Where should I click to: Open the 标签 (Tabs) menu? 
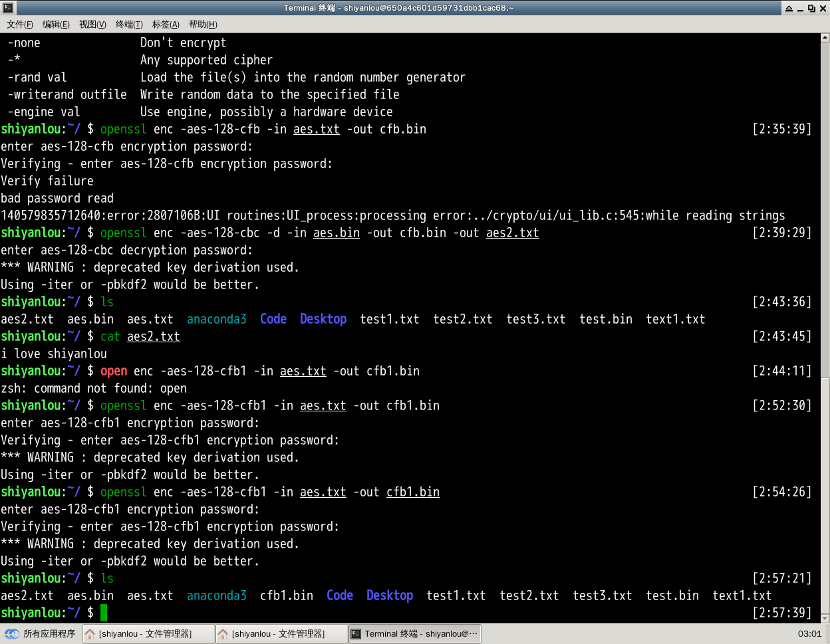[x=166, y=25]
